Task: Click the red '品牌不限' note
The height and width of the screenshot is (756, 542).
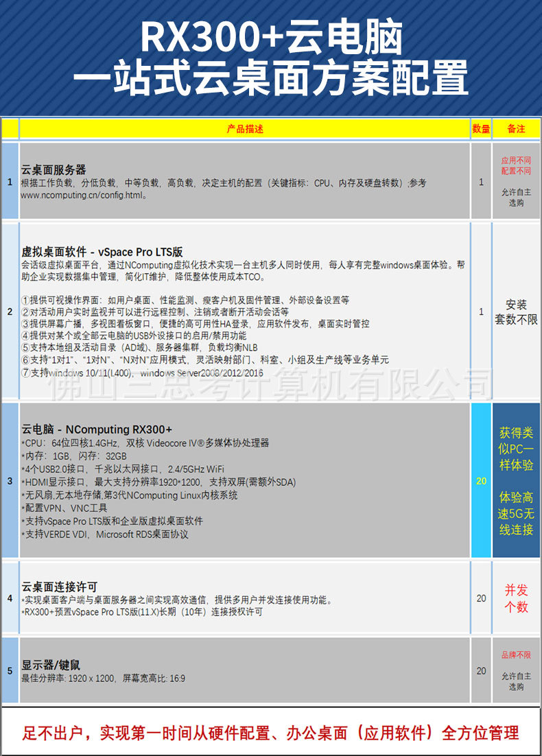Action: point(516,654)
